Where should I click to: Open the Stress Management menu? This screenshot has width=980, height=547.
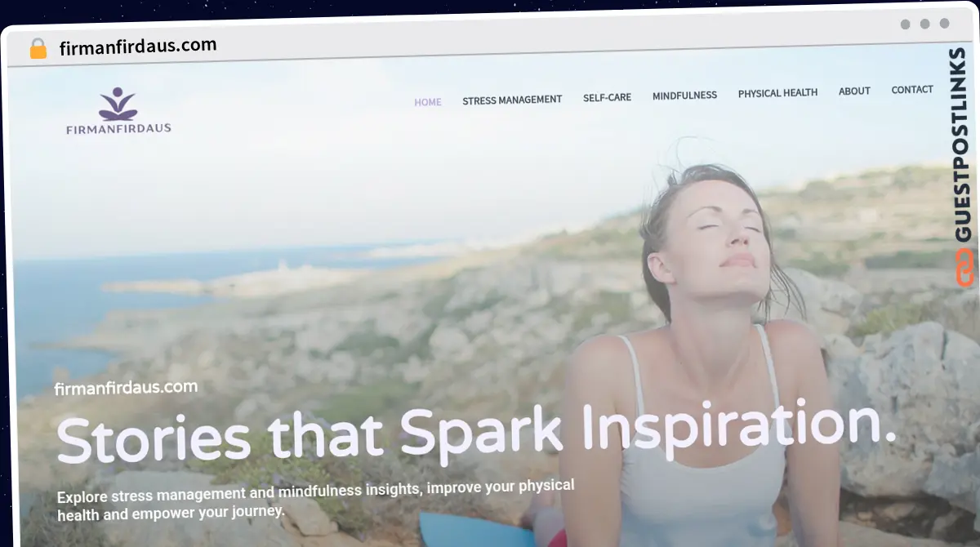(x=512, y=100)
